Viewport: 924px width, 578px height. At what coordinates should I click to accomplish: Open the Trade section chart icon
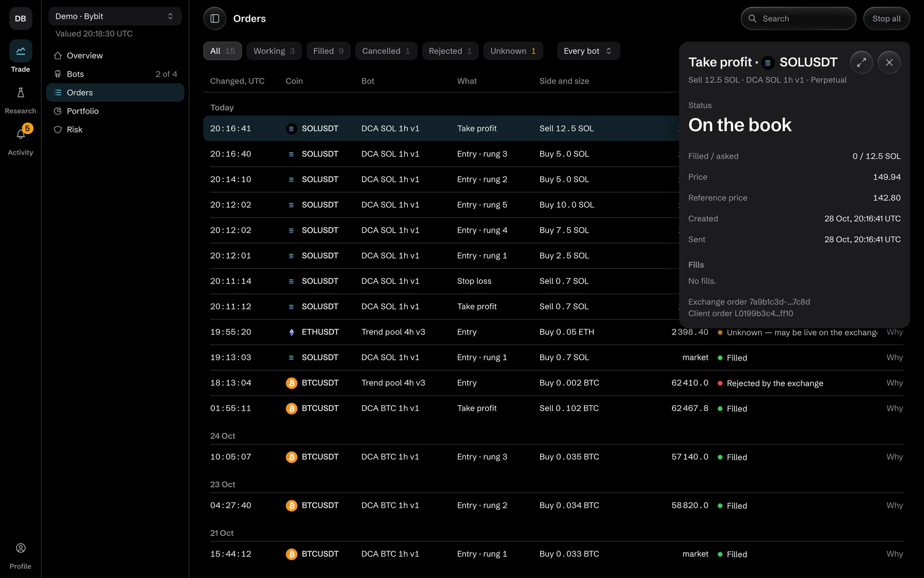tap(20, 50)
